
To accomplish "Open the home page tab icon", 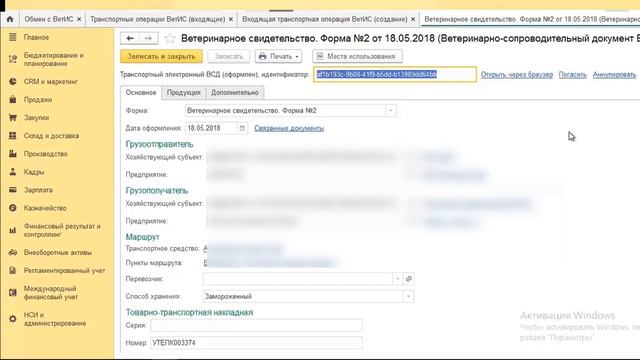I will click(10, 19).
